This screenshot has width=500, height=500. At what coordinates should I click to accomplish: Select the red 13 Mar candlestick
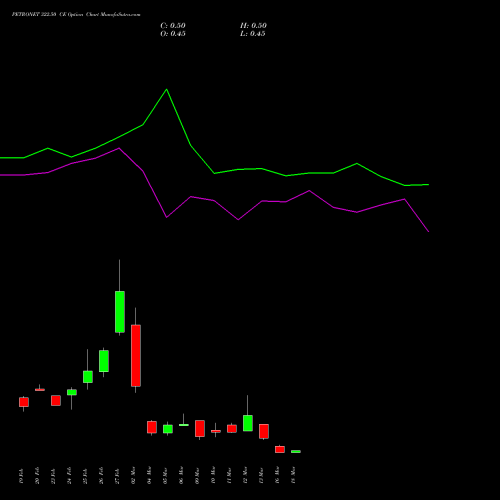coord(264,431)
